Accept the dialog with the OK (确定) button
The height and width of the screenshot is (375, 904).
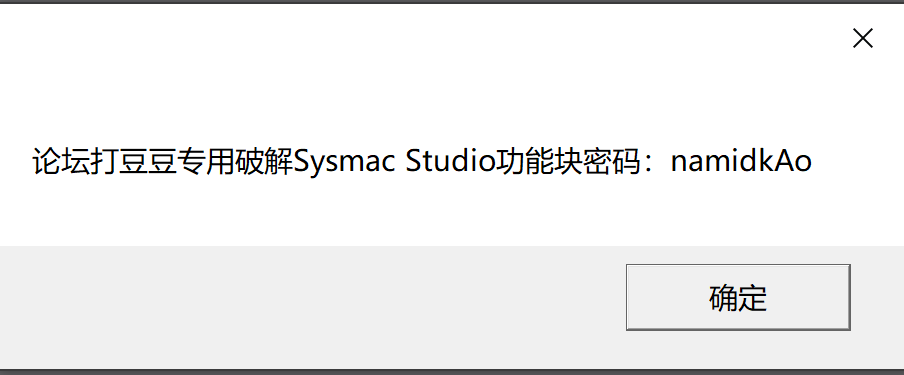(738, 297)
